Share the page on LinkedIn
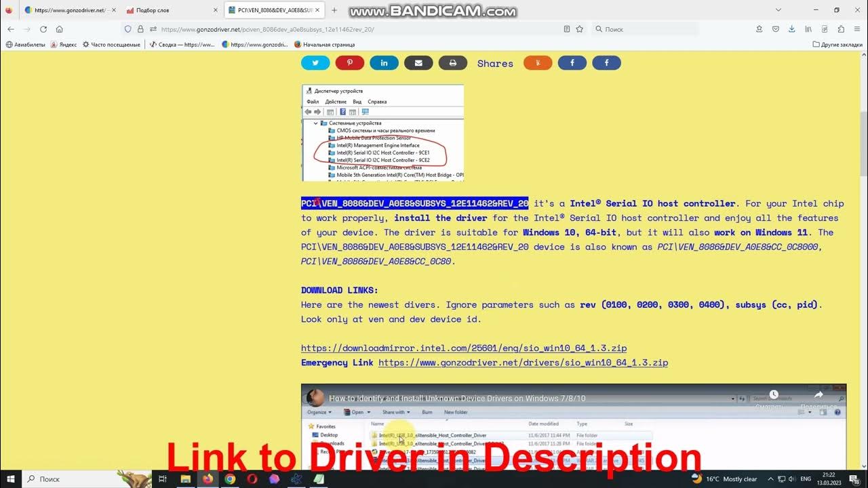This screenshot has width=868, height=488. tap(384, 63)
